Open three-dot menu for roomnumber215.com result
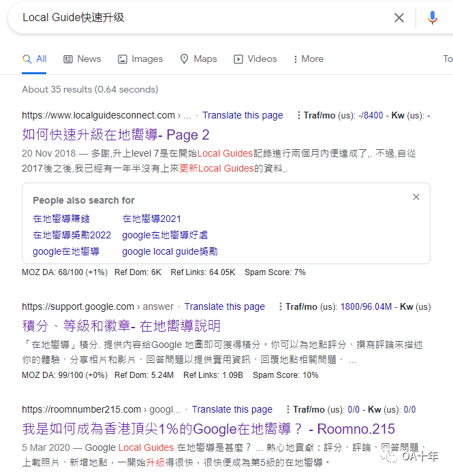 pos(288,409)
